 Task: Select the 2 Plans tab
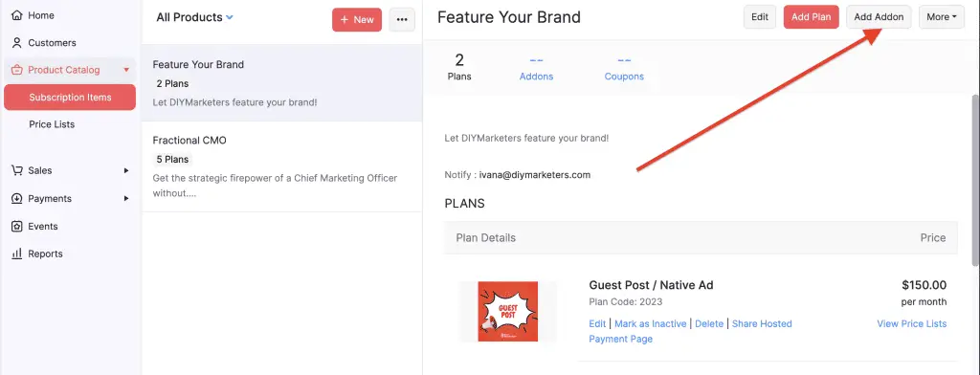pyautogui.click(x=459, y=68)
